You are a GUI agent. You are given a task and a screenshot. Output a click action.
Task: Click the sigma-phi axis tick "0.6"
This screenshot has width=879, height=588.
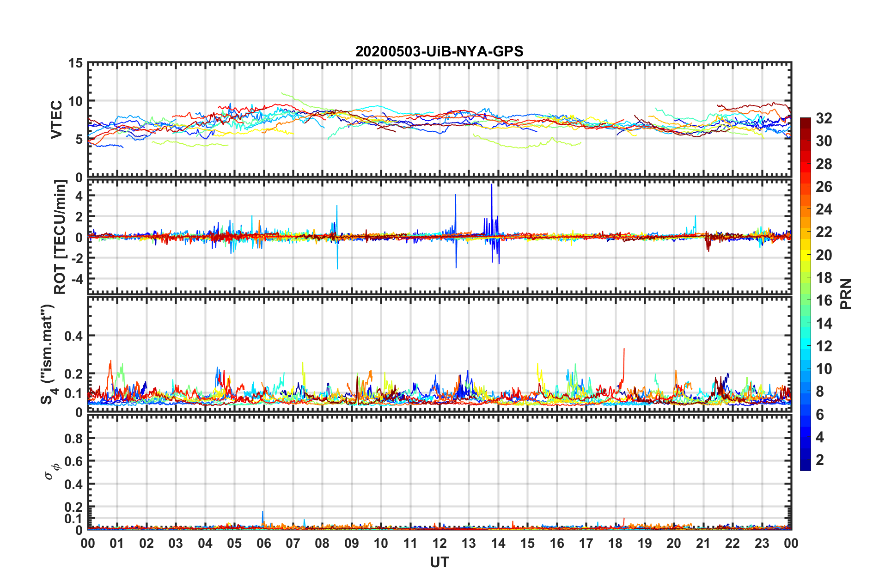click(x=73, y=461)
